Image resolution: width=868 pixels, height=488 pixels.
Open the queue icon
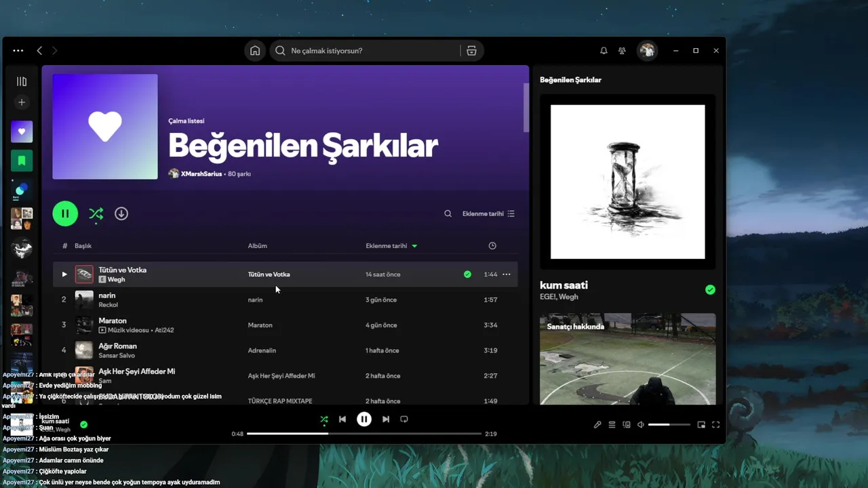[612, 425]
